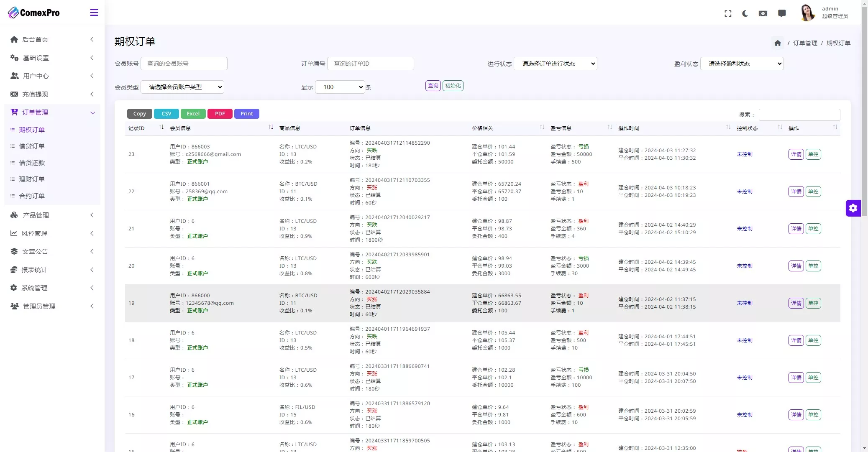The image size is (868, 452).
Task: Click the ComexPro logo
Action: [x=34, y=13]
